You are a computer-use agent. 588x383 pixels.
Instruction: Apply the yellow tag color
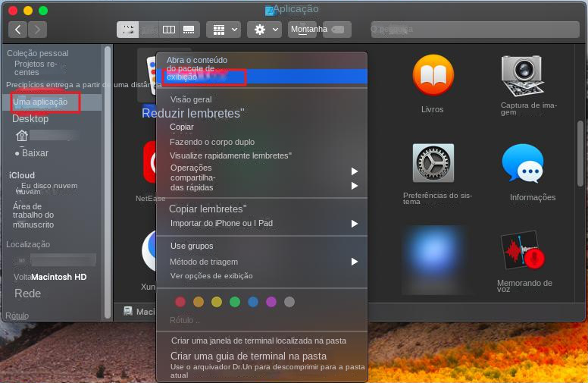[x=217, y=302]
